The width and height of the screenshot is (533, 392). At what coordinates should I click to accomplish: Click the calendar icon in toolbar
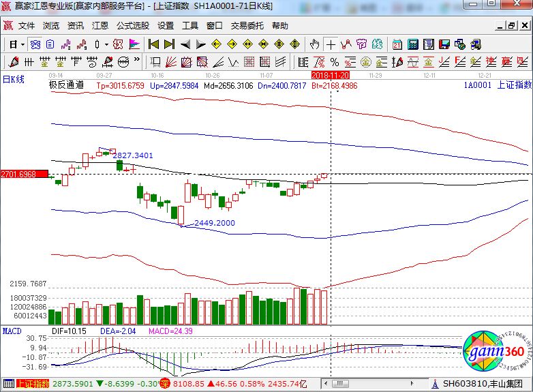(397, 44)
